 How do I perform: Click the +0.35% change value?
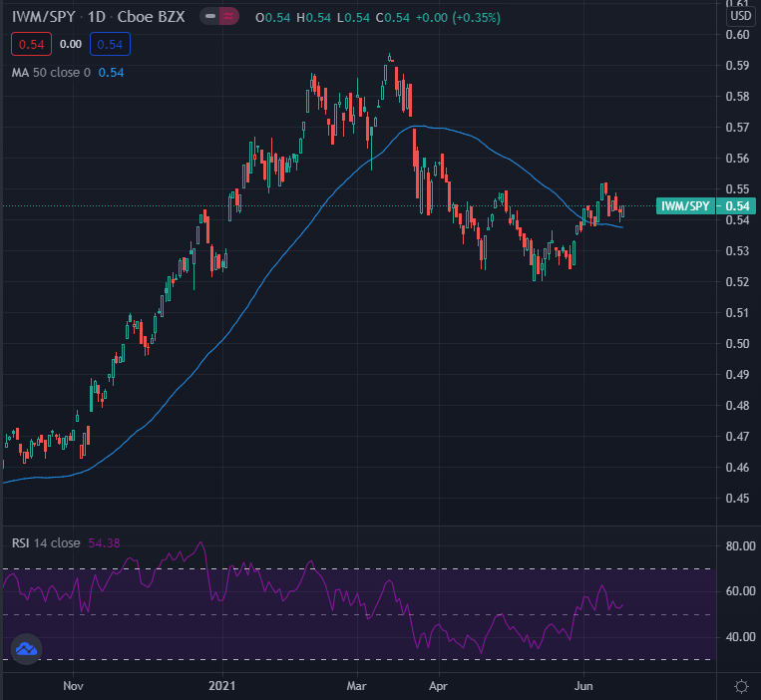(x=476, y=18)
